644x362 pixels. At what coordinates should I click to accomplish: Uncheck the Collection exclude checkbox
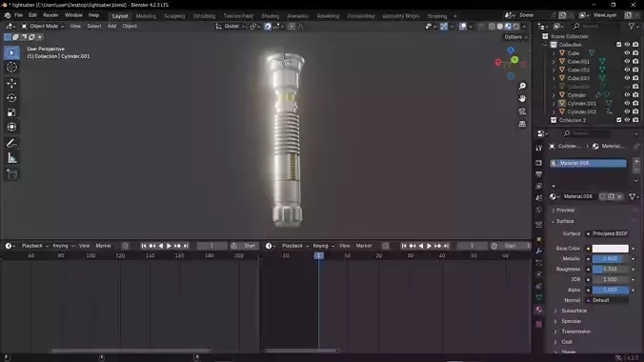click(x=618, y=45)
